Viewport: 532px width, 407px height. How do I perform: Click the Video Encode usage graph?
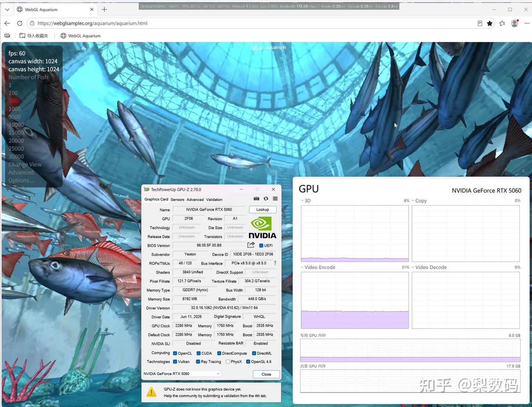(355, 300)
